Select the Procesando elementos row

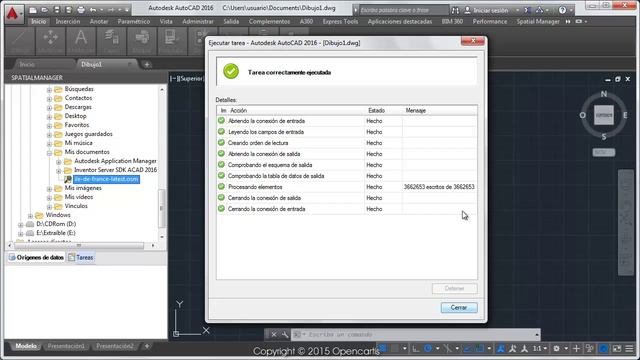point(347,187)
